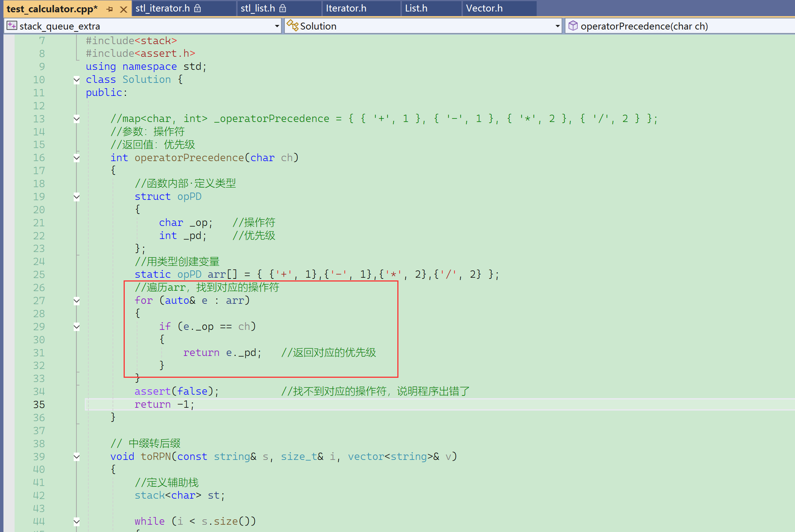The height and width of the screenshot is (532, 795).
Task: Click the operatorPrecedence method cube icon
Action: (x=573, y=26)
